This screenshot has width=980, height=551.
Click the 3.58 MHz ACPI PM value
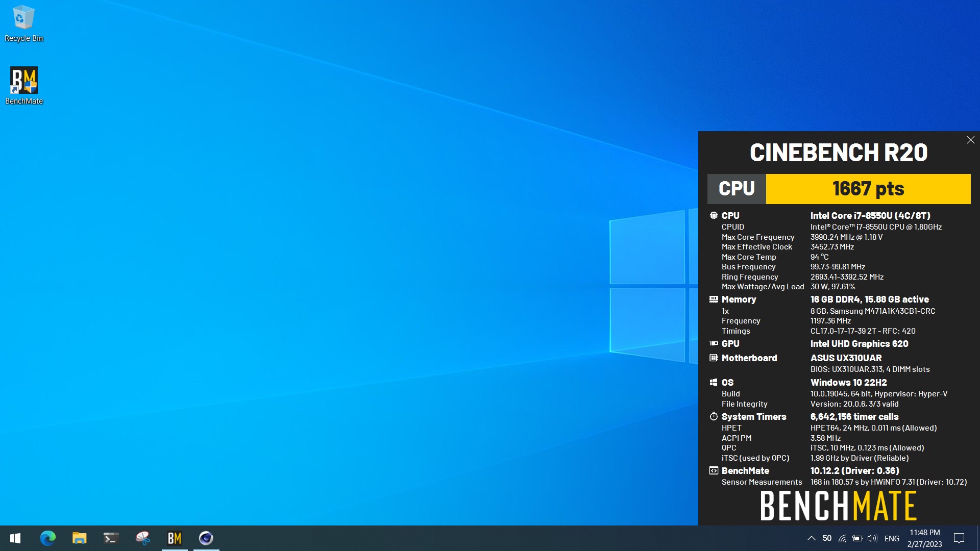(x=825, y=438)
